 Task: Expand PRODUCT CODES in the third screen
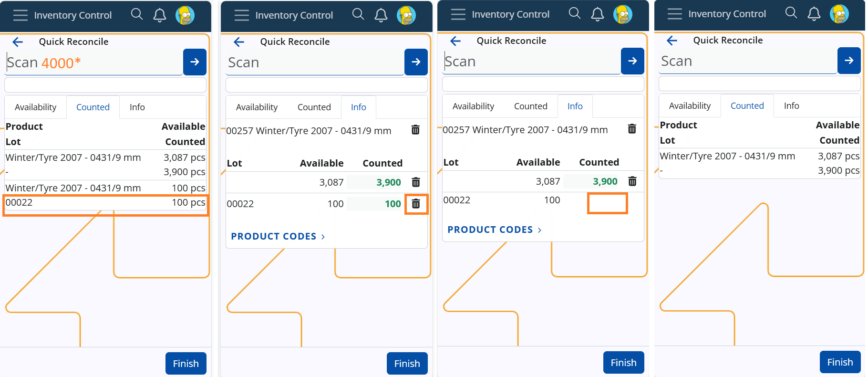(x=495, y=230)
